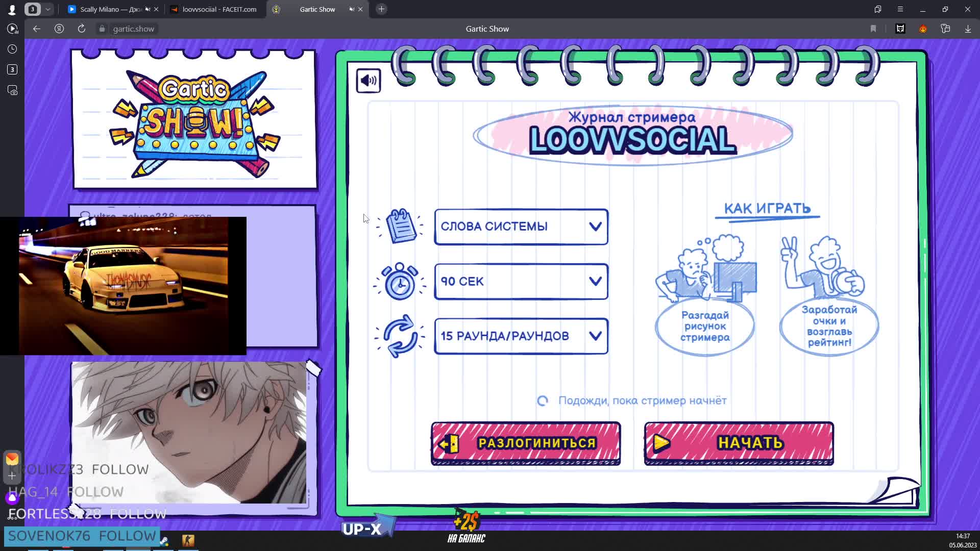This screenshot has height=551, width=980.
Task: Click the SOVENOK76 FOLLOW banner
Action: [x=82, y=536]
